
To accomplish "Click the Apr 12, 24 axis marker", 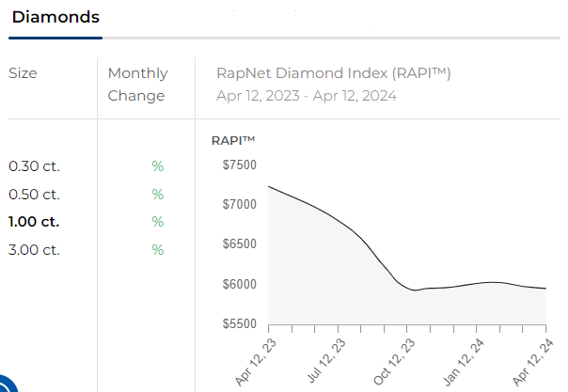I will pos(533,362).
